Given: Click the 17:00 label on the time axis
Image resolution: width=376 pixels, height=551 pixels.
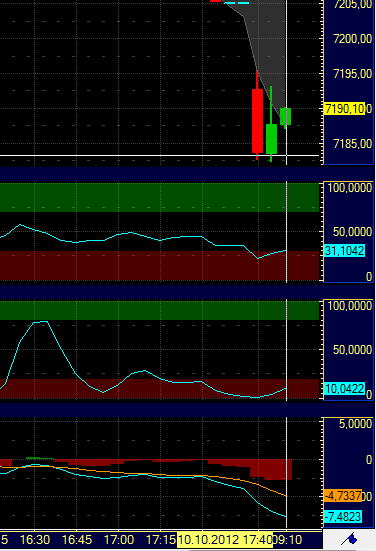Looking at the screenshot, I should click(118, 539).
